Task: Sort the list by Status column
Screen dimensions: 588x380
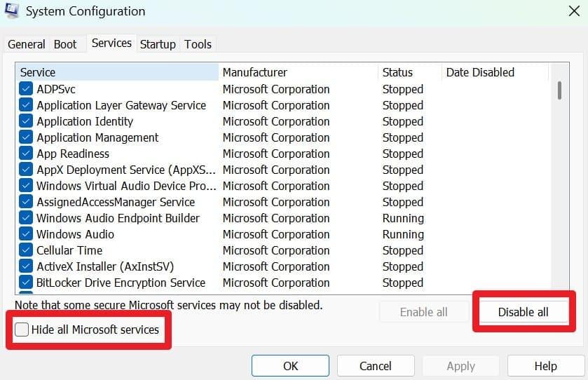Action: click(409, 72)
